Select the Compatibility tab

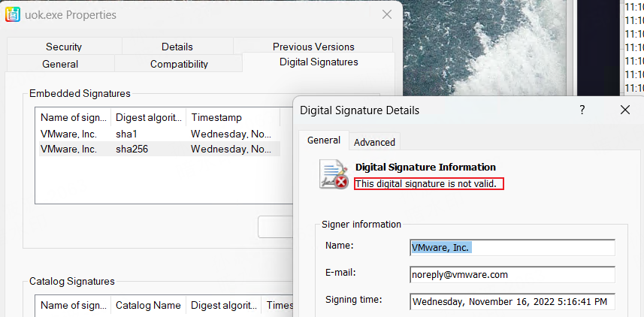click(179, 64)
